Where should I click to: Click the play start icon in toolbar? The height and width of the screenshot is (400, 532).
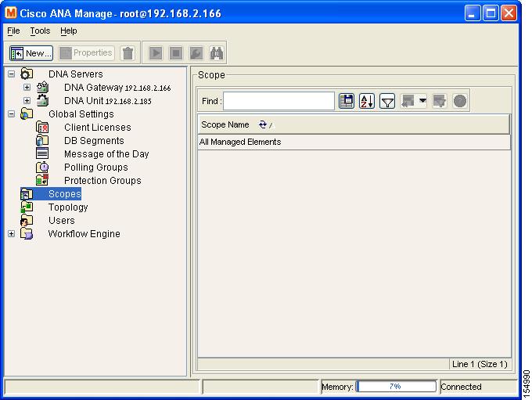click(156, 53)
